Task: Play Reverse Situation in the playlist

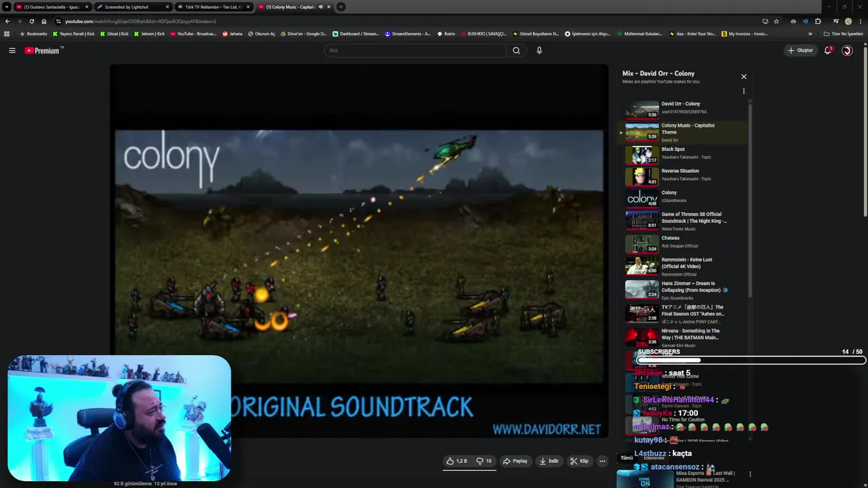Action: pyautogui.click(x=685, y=176)
